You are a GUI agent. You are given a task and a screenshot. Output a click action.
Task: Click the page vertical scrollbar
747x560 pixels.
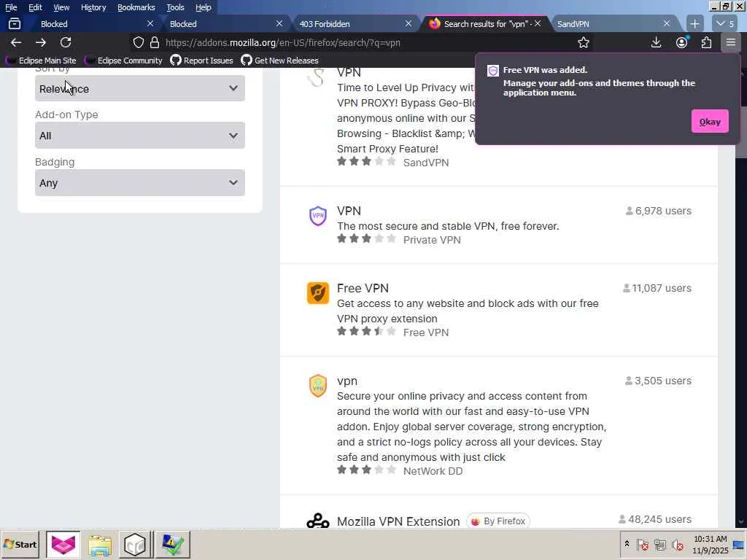(x=740, y=295)
